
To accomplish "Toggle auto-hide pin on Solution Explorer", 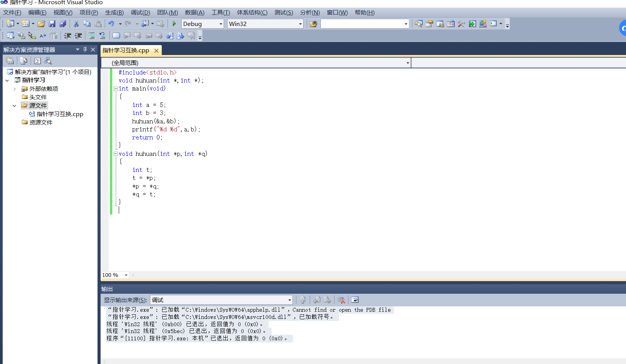I will pos(85,50).
